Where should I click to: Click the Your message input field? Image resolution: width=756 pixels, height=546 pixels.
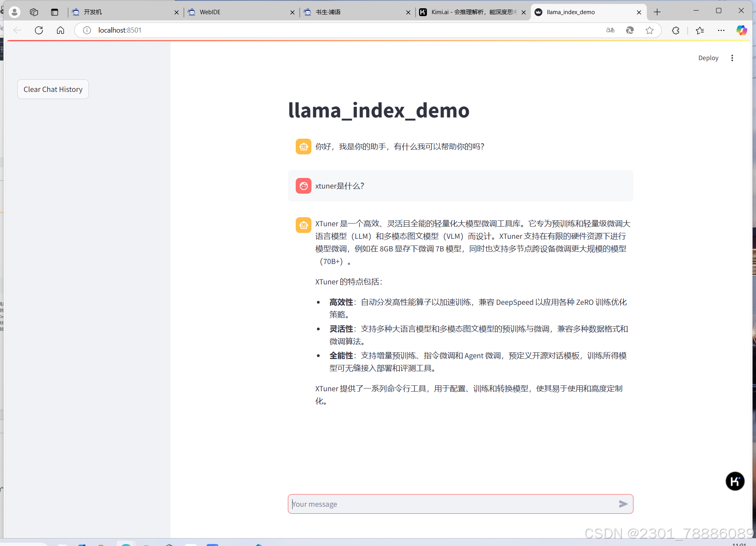432,504
